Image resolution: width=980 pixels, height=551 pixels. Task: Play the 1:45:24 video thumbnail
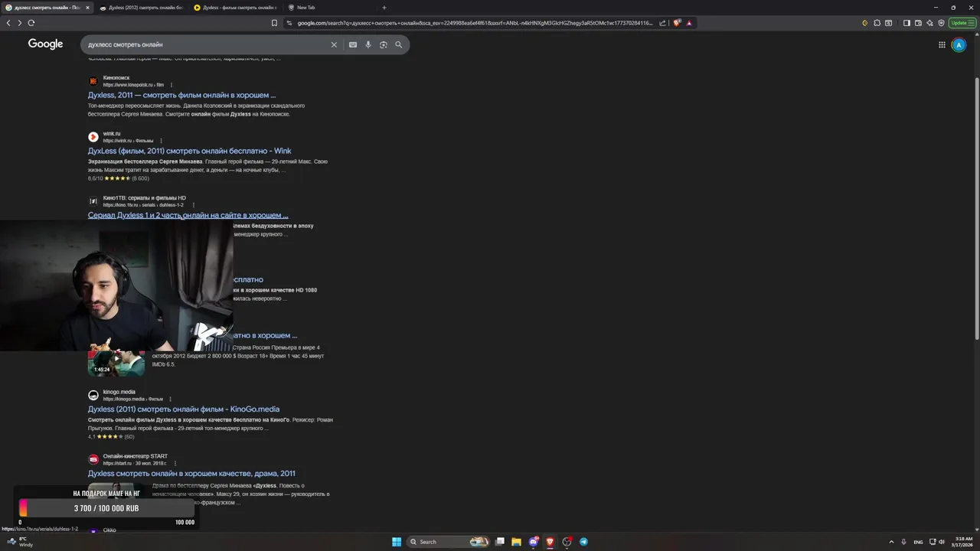pyautogui.click(x=116, y=363)
